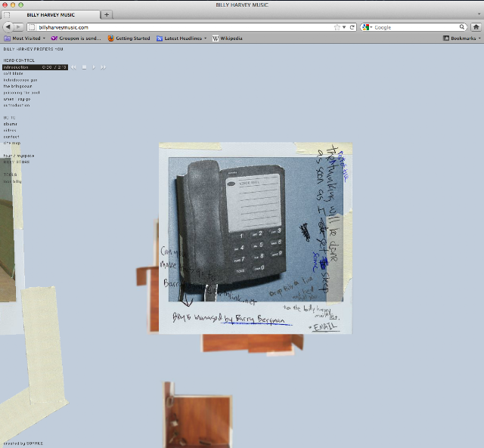Screen dimensions: 484x448
Task: Select the highlighted introduction track row
Action: tap(35, 67)
